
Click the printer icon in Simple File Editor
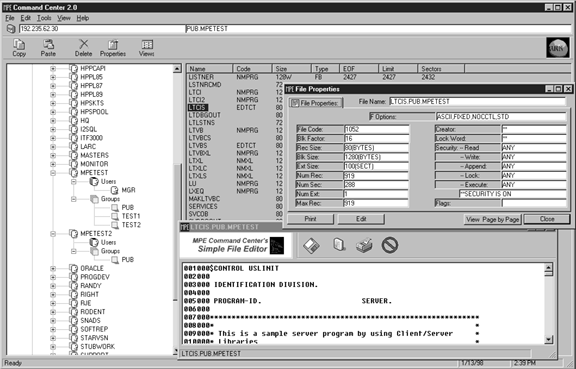pos(364,245)
